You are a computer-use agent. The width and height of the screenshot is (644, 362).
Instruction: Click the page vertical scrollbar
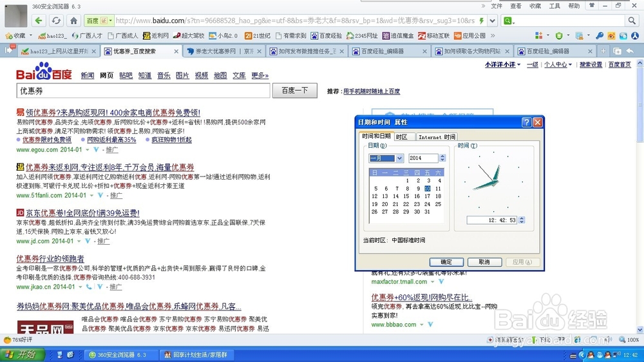640,196
